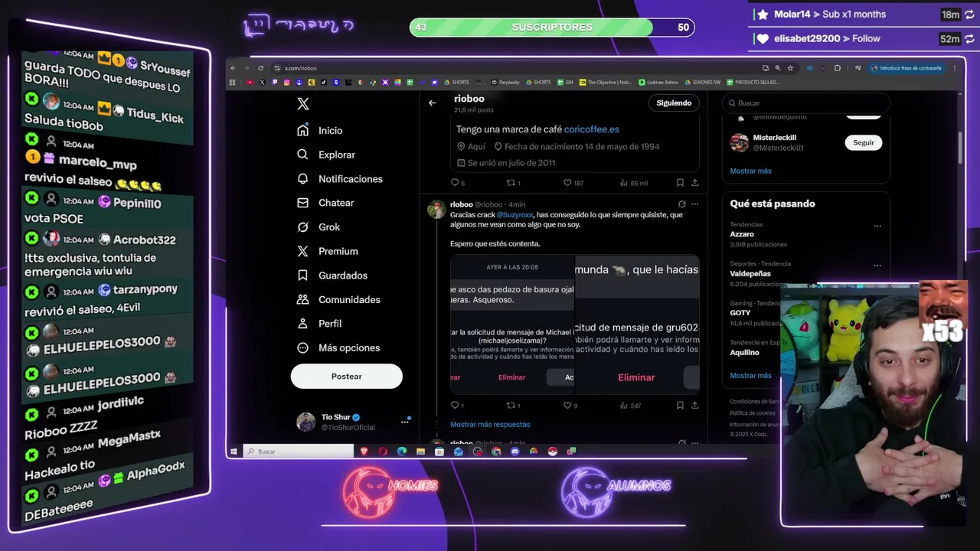Image resolution: width=980 pixels, height=551 pixels.
Task: Open Inicio home page
Action: (320, 131)
